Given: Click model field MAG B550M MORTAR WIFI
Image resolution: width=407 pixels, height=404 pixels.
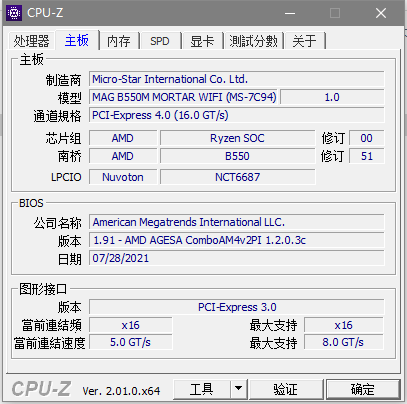Looking at the screenshot, I should click(x=184, y=97).
